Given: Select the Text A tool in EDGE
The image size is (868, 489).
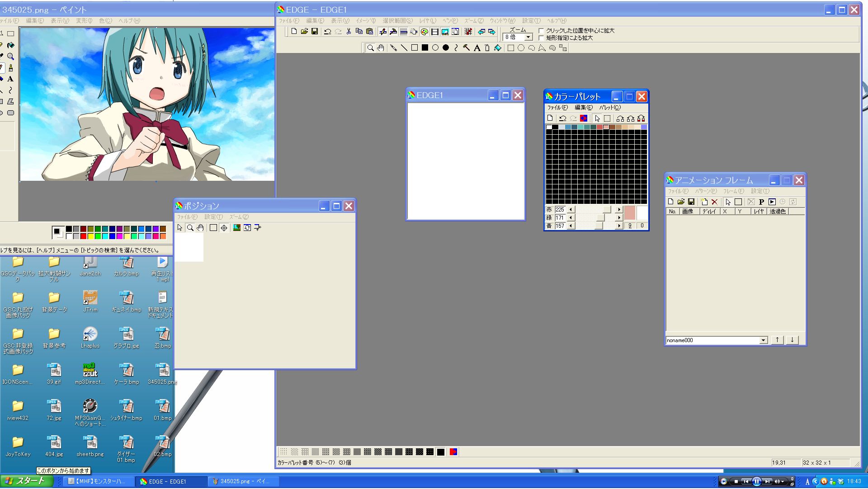Looking at the screenshot, I should pos(476,47).
